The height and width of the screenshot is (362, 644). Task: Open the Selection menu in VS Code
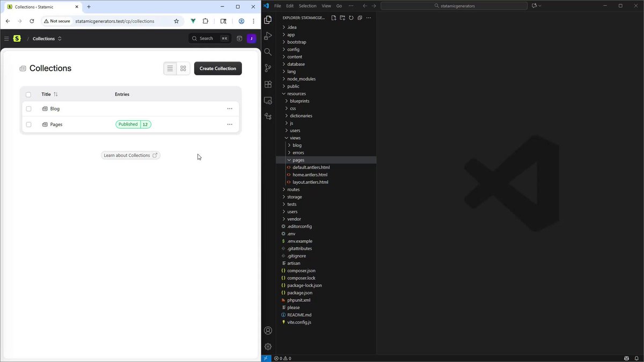coord(308,6)
